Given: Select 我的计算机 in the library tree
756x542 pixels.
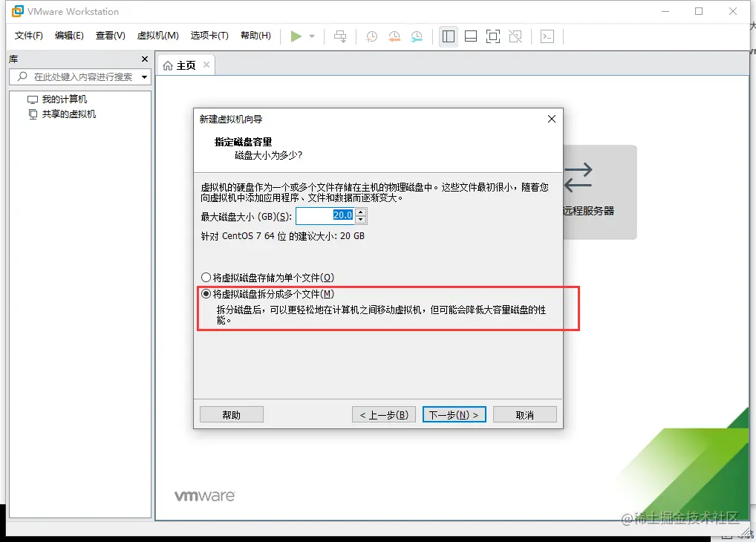Looking at the screenshot, I should tap(64, 99).
